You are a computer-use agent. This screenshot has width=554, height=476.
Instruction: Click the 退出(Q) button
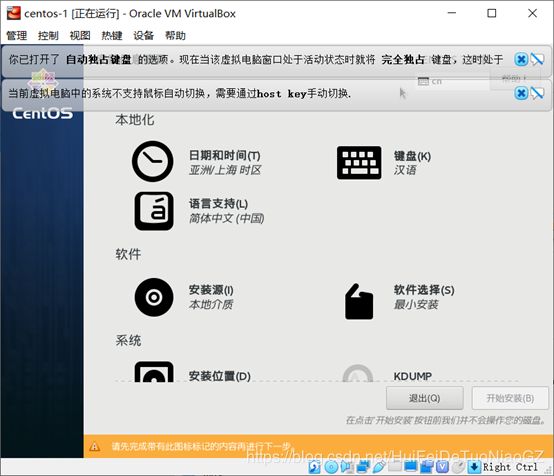coord(425,398)
